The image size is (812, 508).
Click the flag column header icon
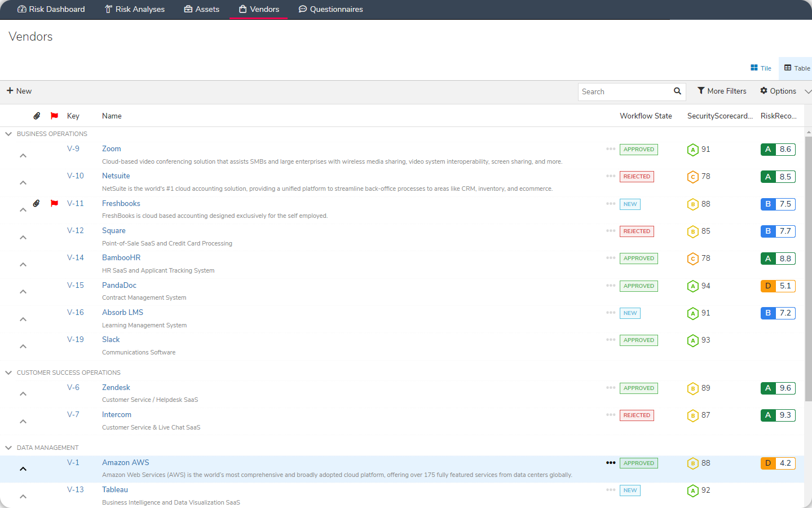pos(54,116)
